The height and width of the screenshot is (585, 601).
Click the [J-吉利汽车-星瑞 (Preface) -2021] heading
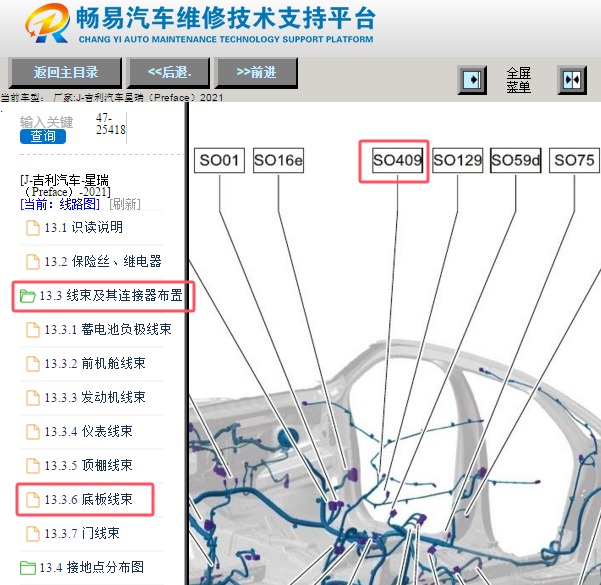point(65,186)
